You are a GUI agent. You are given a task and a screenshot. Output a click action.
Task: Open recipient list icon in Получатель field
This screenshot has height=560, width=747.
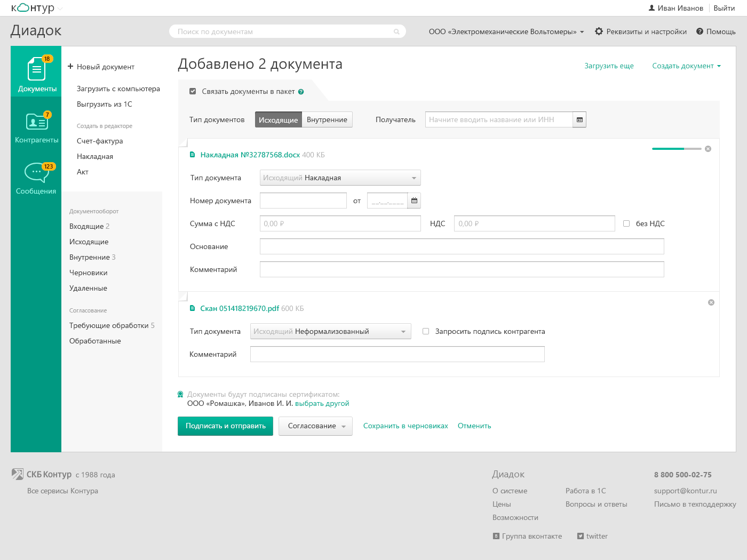click(x=579, y=119)
